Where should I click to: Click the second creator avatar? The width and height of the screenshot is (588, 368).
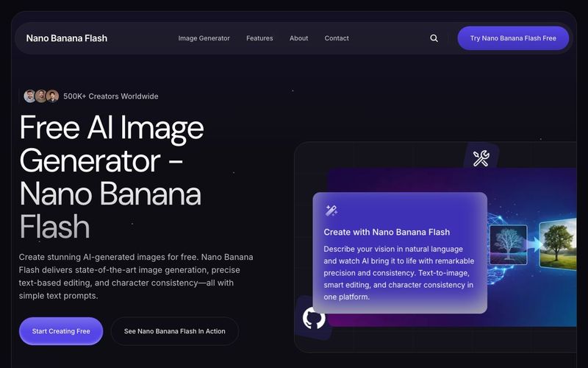41,96
